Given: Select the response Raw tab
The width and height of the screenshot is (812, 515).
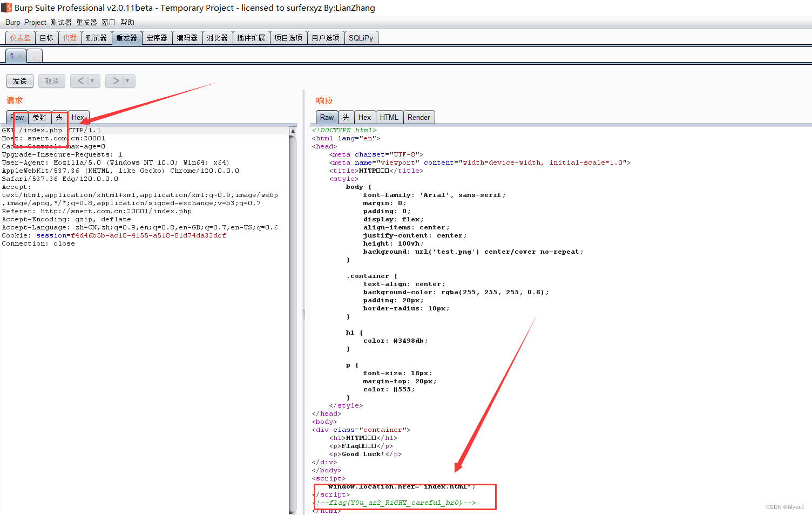Looking at the screenshot, I should click(x=327, y=117).
